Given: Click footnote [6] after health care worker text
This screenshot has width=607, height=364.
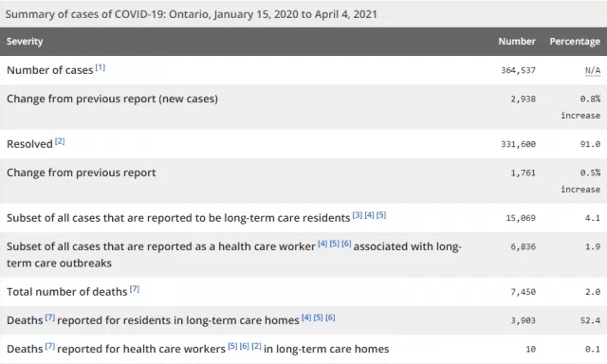Looking at the screenshot, I should click(x=346, y=244).
